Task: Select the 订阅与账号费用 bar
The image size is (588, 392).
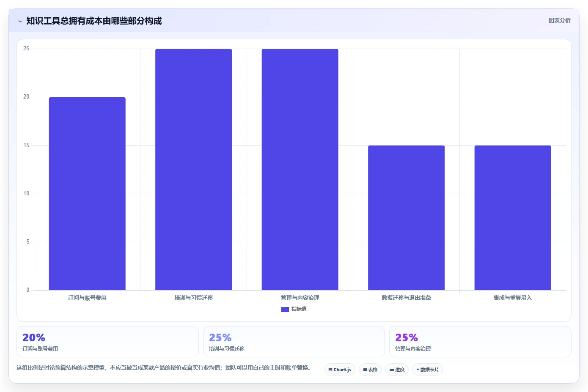Action: click(x=87, y=194)
